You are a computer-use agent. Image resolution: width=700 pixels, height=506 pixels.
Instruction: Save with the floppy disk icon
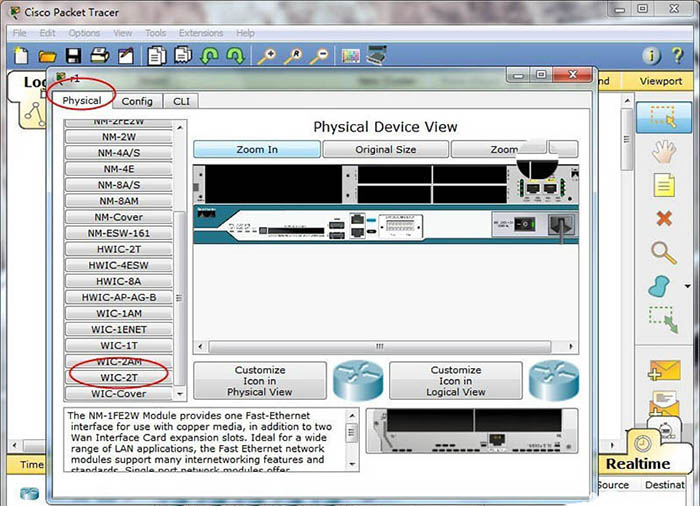click(x=73, y=56)
